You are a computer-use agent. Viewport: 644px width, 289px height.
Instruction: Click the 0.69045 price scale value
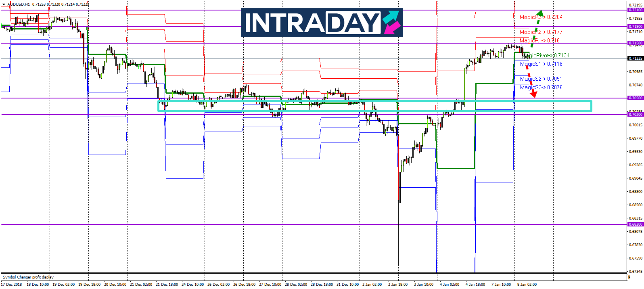click(636, 178)
